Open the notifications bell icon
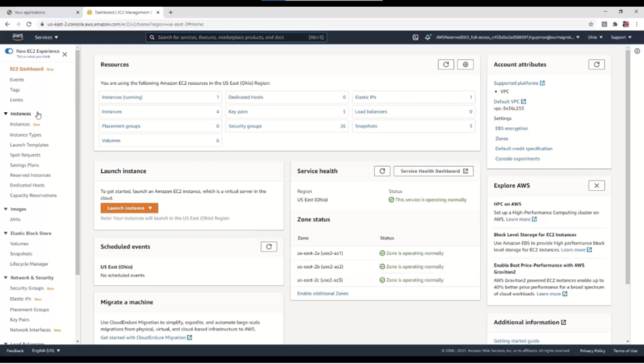 (428, 37)
